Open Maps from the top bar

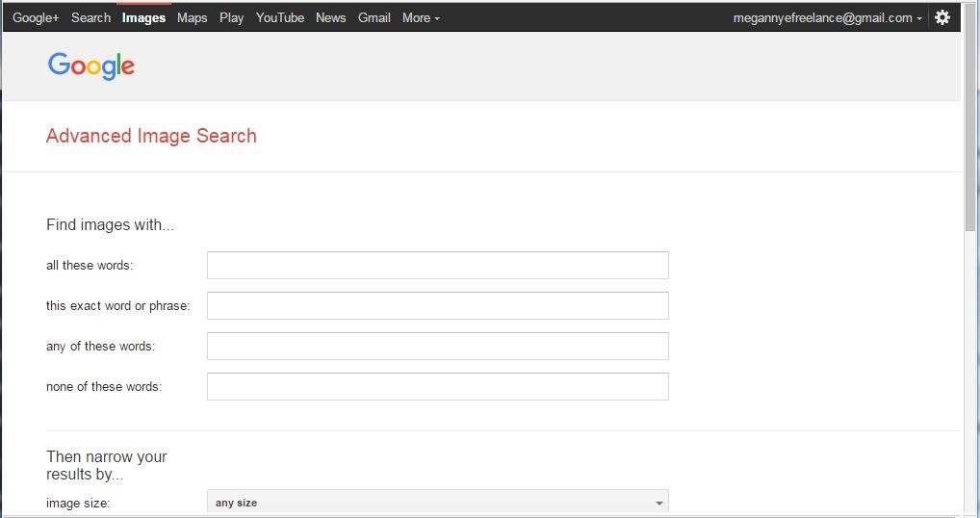point(192,18)
